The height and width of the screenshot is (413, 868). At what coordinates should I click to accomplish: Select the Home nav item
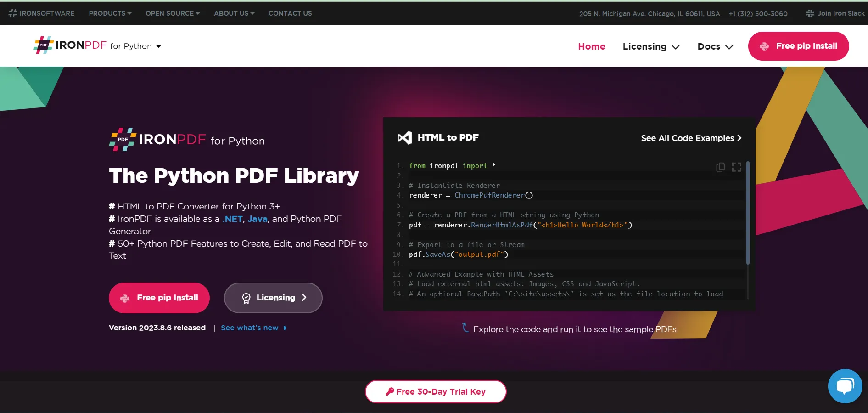592,46
